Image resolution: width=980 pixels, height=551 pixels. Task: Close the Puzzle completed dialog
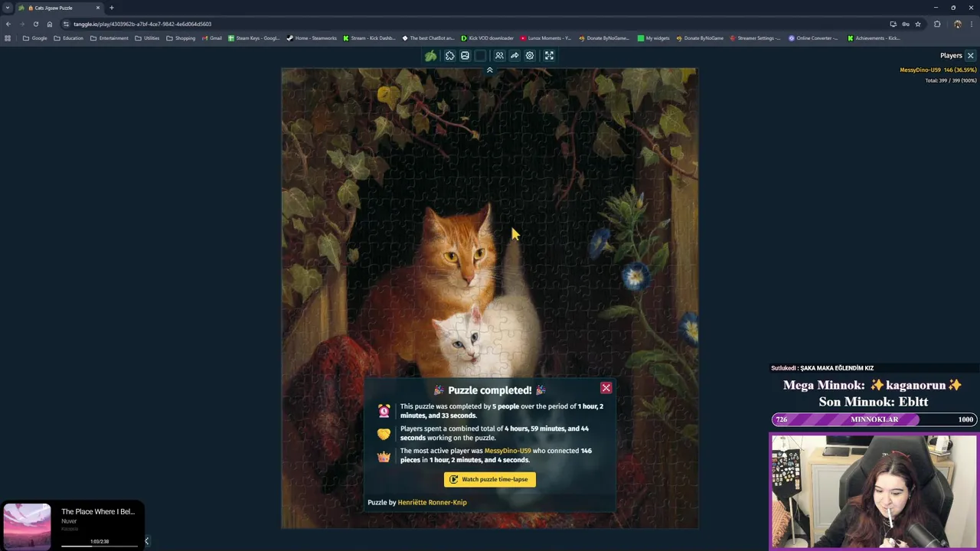[606, 388]
